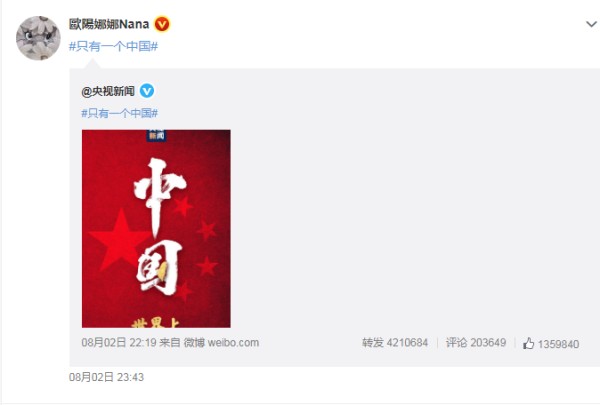600x405 pixels.
Task: Click the 来自 label before 微博 weibo.com
Action: pyautogui.click(x=170, y=342)
